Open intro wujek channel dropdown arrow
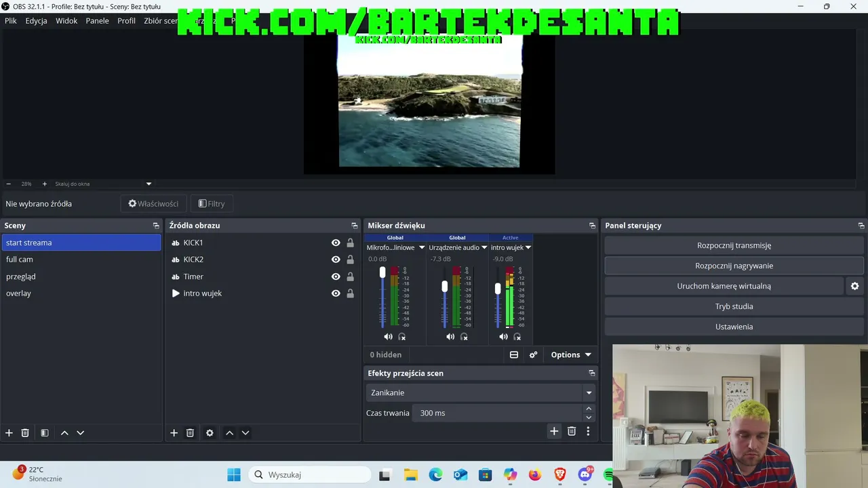Viewport: 868px width, 488px height. (528, 248)
